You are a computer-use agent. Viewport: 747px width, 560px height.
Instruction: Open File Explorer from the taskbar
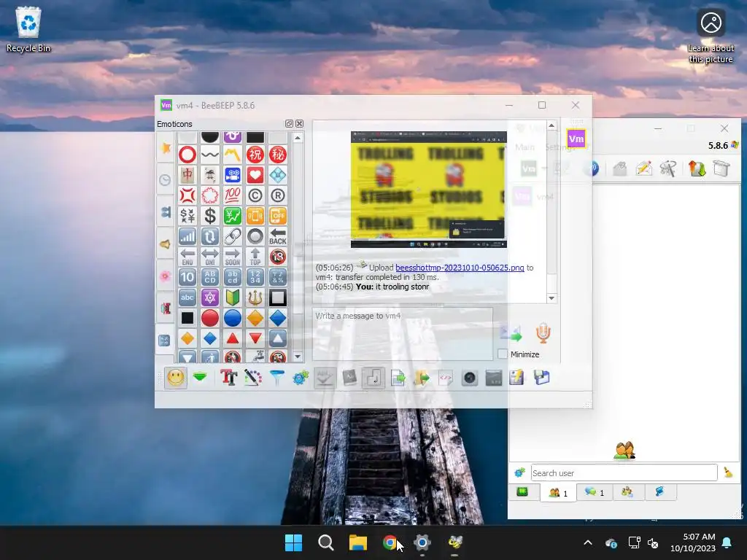[357, 542]
